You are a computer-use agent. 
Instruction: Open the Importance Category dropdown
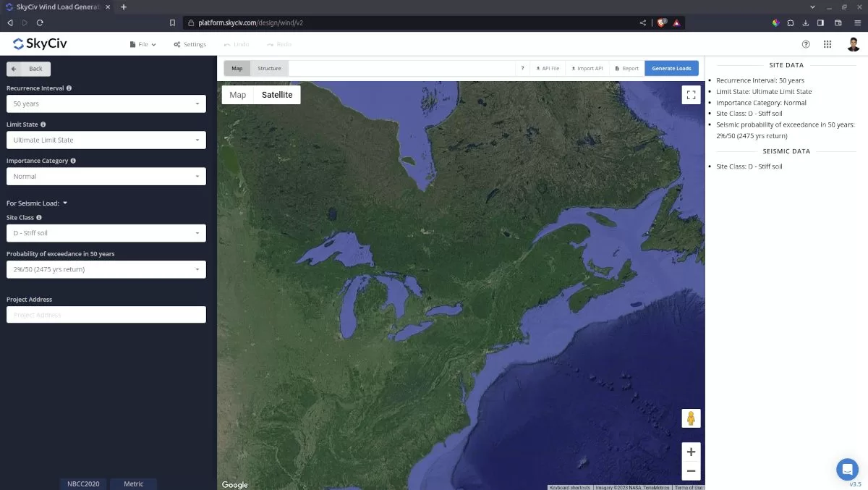coord(106,176)
